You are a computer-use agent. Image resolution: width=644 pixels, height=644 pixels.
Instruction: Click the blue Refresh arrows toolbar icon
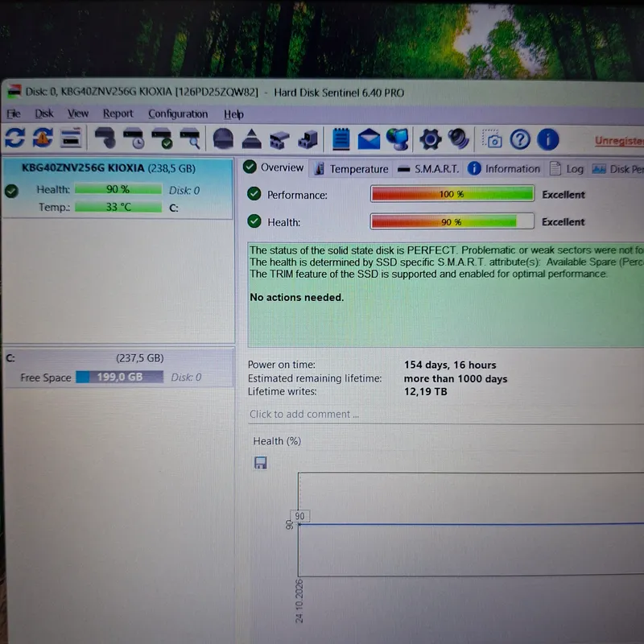(15, 138)
